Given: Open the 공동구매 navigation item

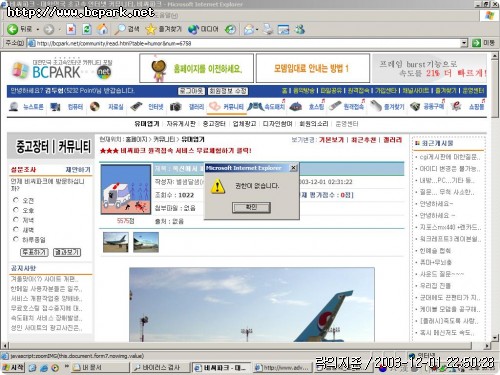Looking at the screenshot, I should pos(427,107).
